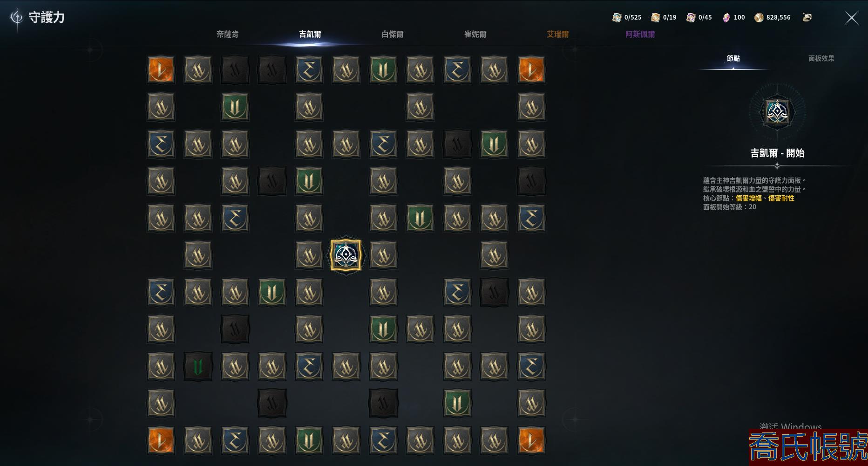Click the orange rune node in top-left corner
Image resolution: width=868 pixels, height=466 pixels.
click(161, 70)
